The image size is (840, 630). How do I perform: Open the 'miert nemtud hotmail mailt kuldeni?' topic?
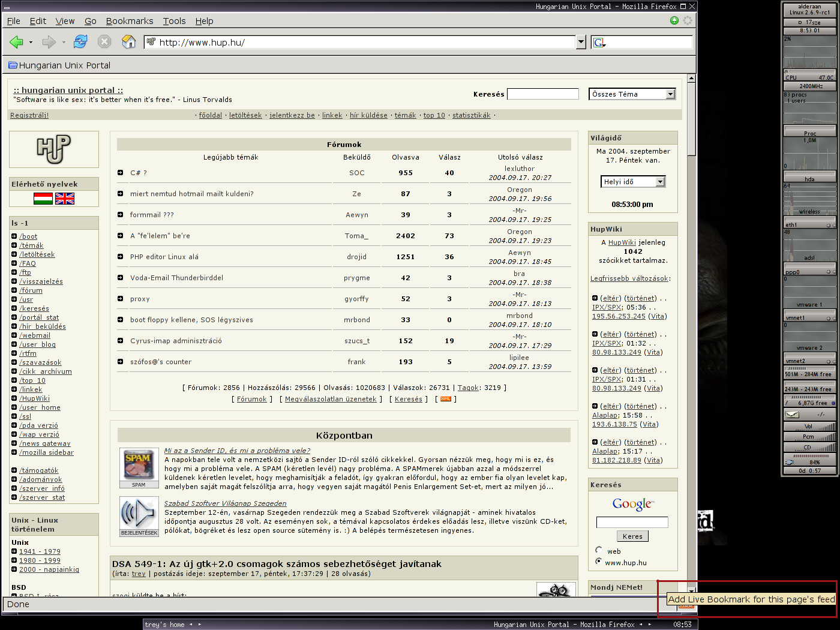[x=192, y=194]
